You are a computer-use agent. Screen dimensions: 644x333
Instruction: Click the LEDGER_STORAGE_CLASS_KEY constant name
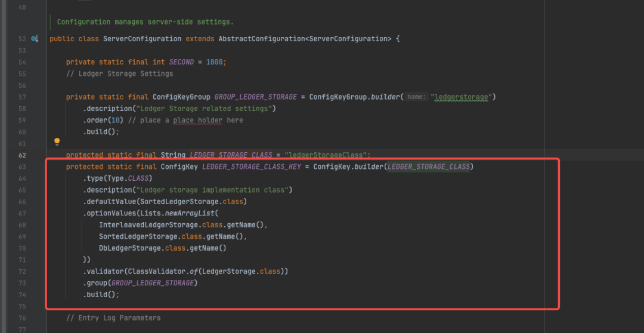pyautogui.click(x=252, y=167)
